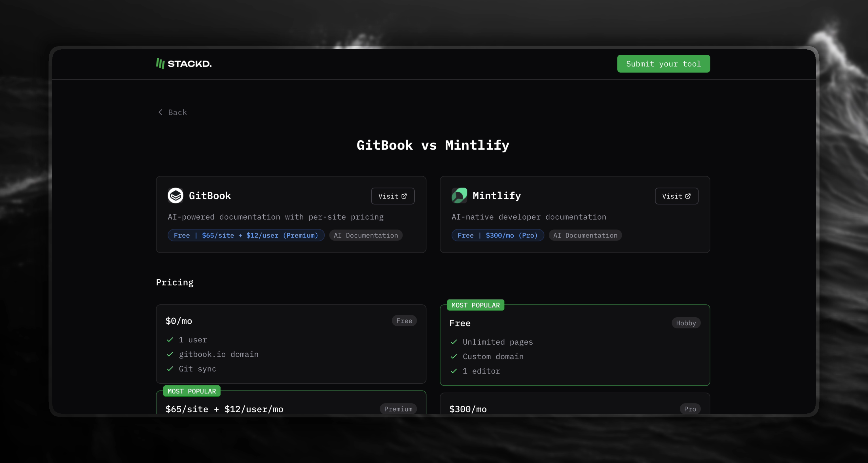Expand Mintlify's Free | $300/mo (Pro) badge
Screen dimensions: 868x463
(498, 235)
